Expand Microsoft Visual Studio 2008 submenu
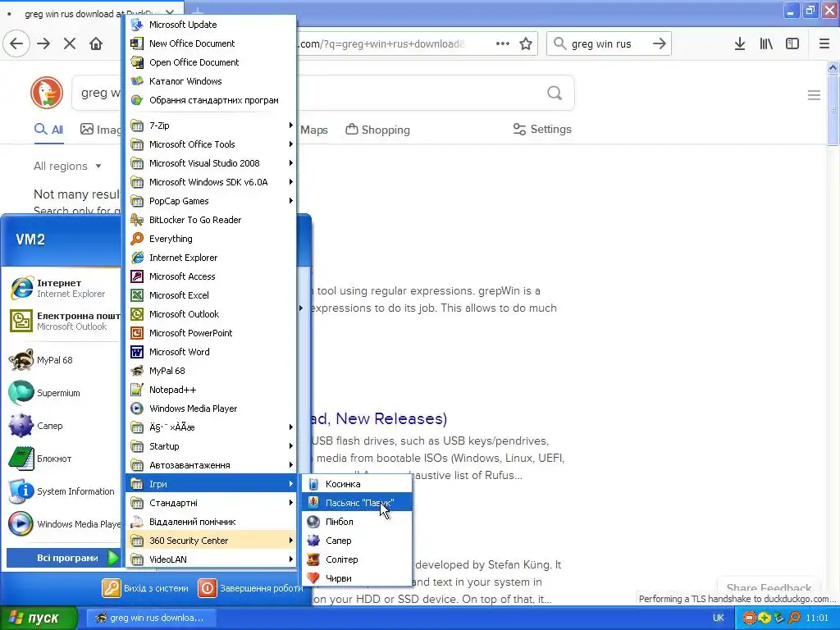 click(211, 163)
